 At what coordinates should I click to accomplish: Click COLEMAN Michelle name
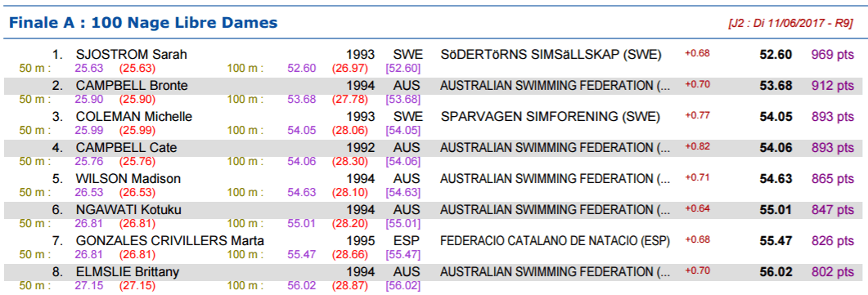[134, 117]
